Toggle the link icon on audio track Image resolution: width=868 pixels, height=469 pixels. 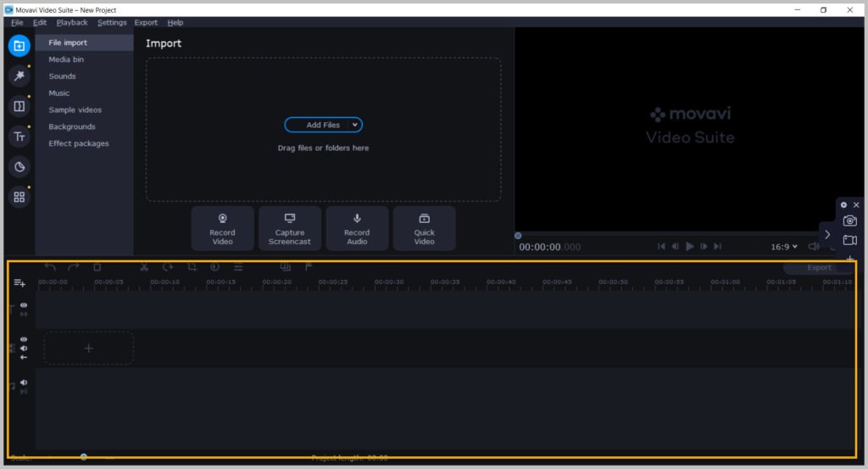(x=23, y=392)
